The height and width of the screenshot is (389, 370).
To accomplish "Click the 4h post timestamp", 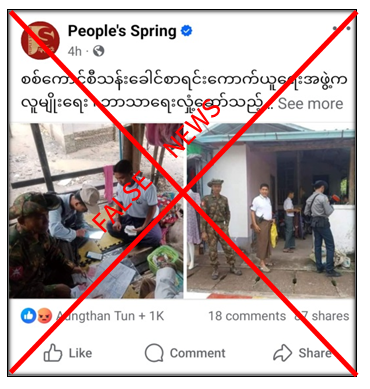I will click(x=74, y=51).
